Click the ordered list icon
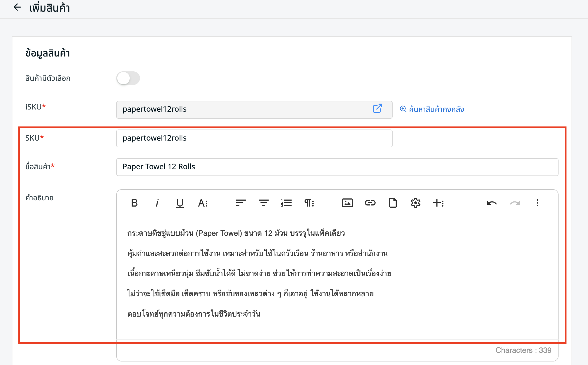Screen dimensions: 588x365 coord(286,203)
